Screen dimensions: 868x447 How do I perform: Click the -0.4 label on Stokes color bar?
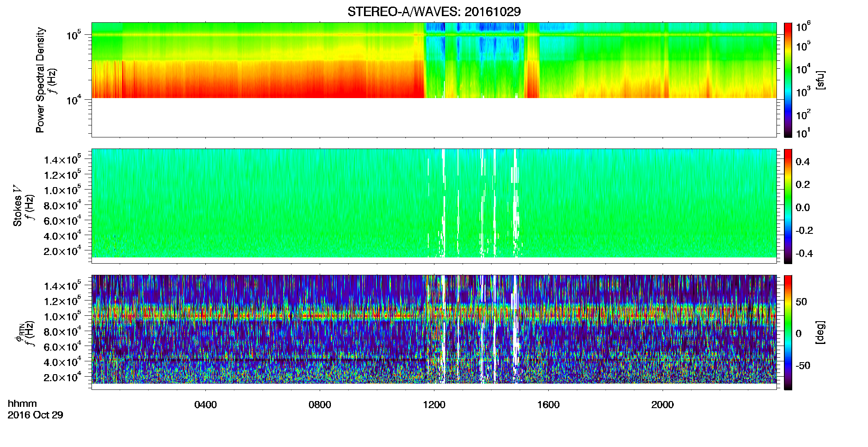pyautogui.click(x=804, y=253)
